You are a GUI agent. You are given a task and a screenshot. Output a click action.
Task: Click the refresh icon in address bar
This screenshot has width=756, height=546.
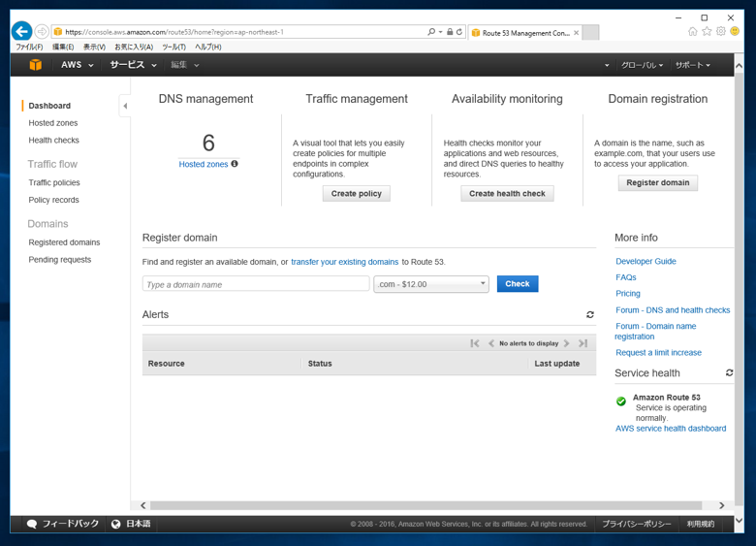click(459, 32)
